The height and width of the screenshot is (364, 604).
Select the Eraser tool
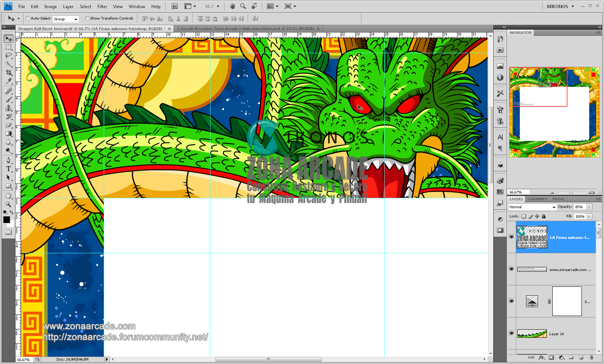coord(8,125)
